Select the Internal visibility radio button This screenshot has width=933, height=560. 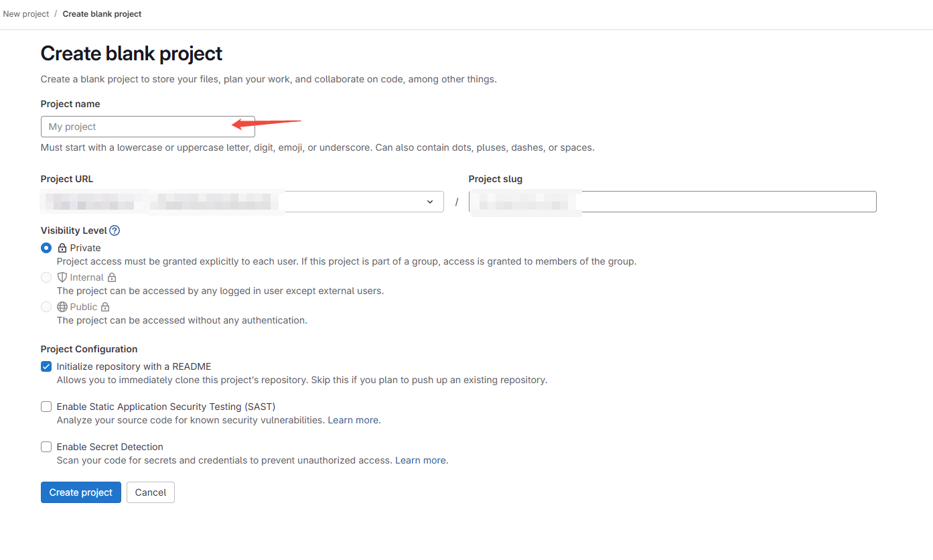click(x=46, y=277)
